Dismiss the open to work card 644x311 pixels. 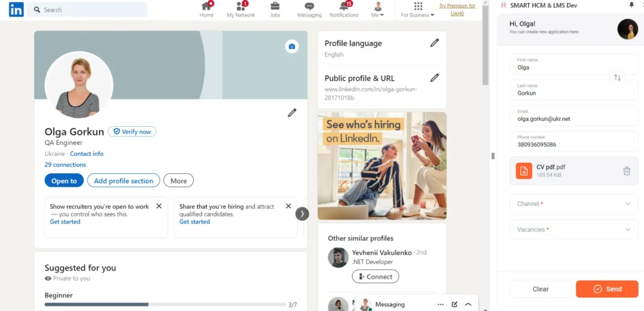point(158,206)
